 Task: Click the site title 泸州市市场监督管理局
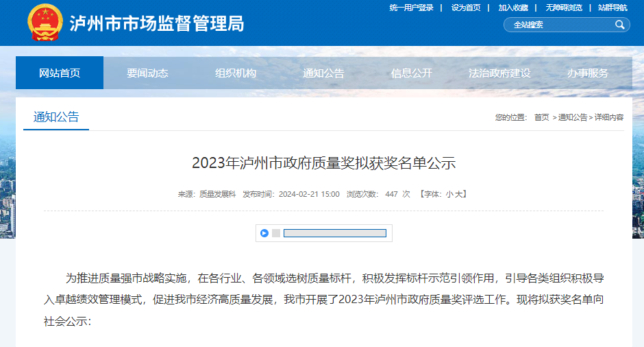(156, 23)
